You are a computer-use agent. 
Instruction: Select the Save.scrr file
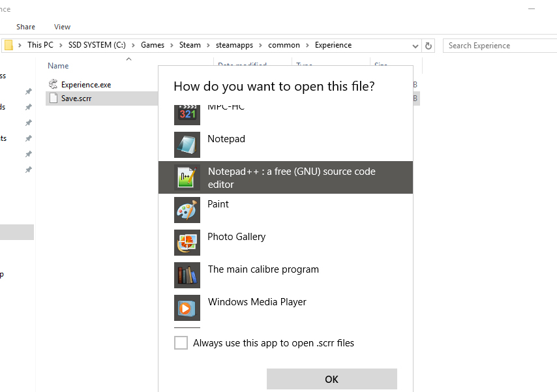tap(76, 98)
